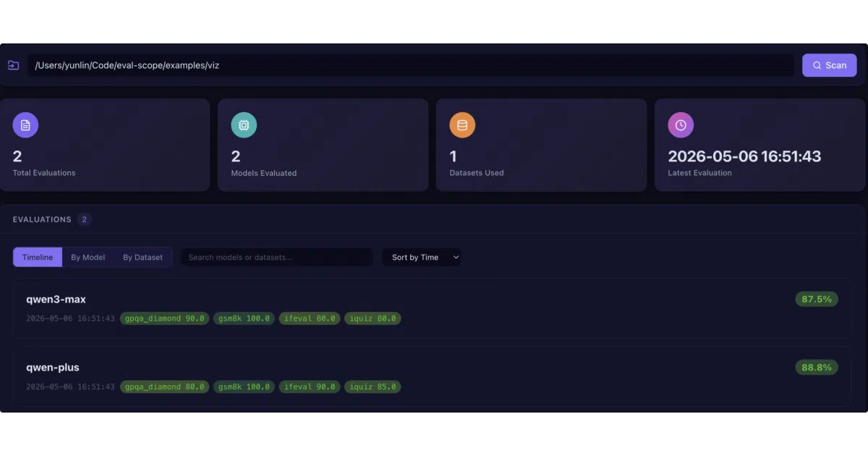Click the Scan button

[829, 65]
